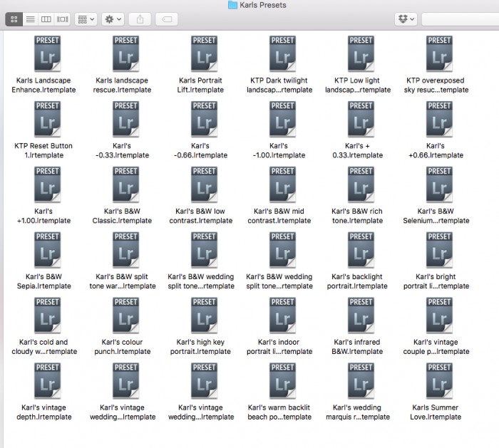Switch to column view in toolbar

point(46,19)
